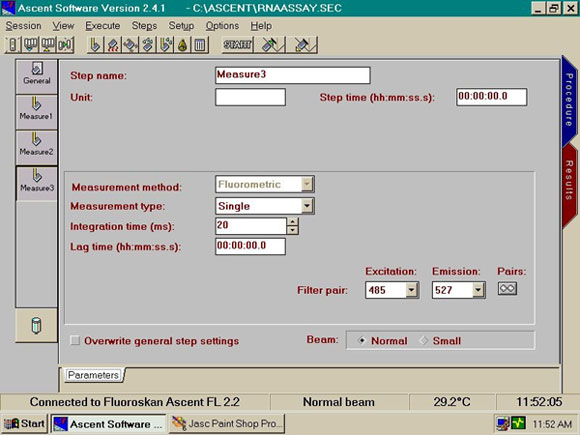Viewport: 580px width, 435px height.
Task: Open the View menu
Action: [x=63, y=26]
